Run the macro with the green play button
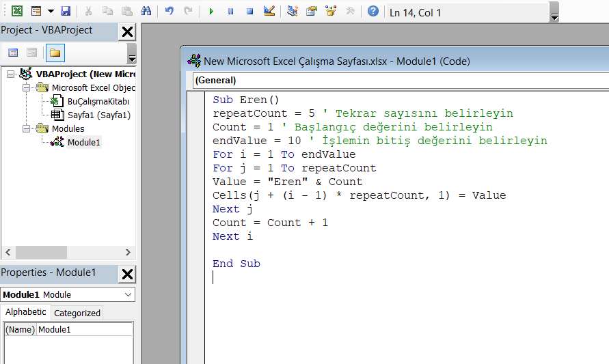609x364 pixels. point(211,12)
